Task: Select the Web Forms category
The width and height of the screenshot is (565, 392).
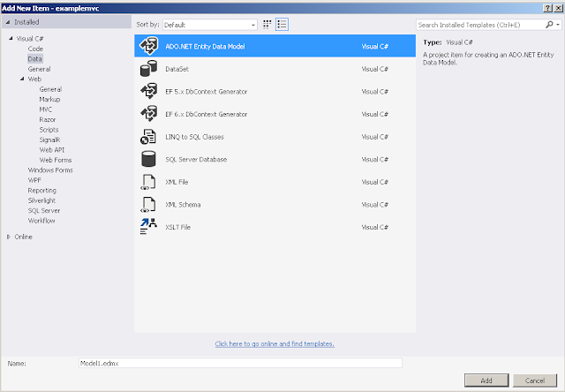Action: coord(56,160)
